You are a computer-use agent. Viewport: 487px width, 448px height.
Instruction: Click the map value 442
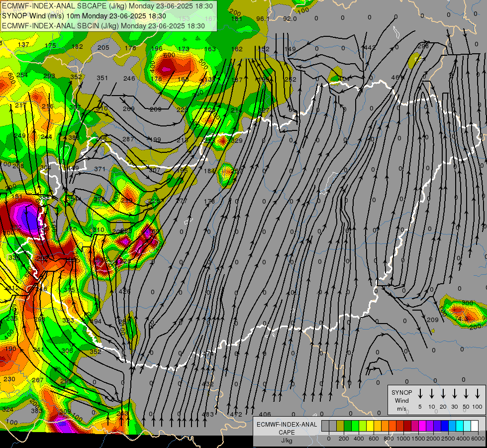coord(370,48)
